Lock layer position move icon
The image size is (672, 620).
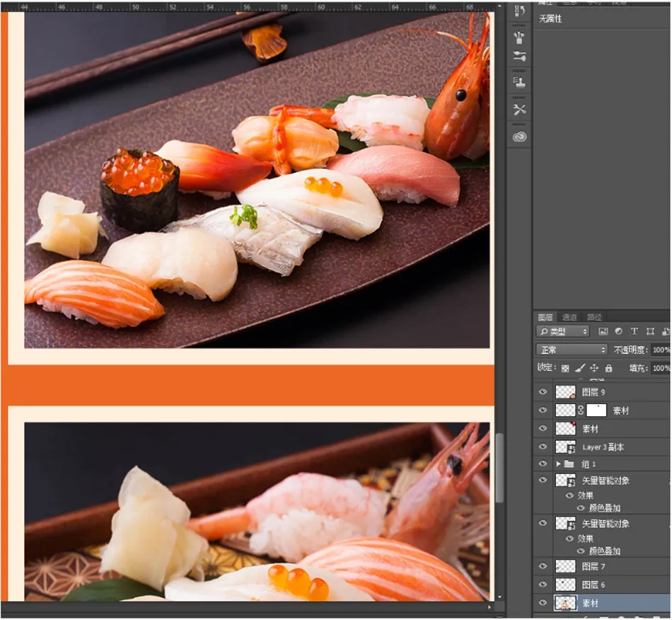click(594, 367)
